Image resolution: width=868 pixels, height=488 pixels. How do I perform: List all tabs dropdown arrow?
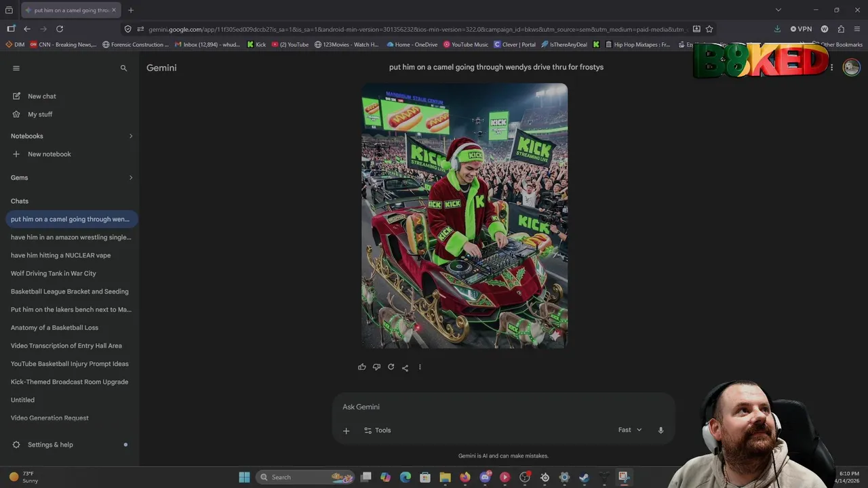(x=778, y=10)
